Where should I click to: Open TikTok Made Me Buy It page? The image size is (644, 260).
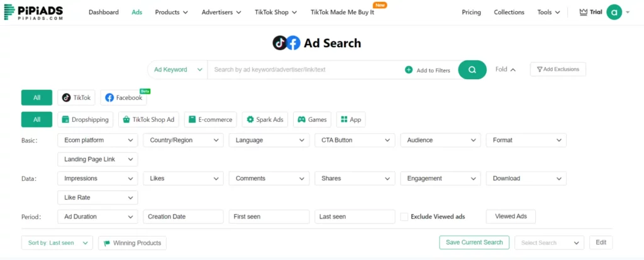point(343,13)
